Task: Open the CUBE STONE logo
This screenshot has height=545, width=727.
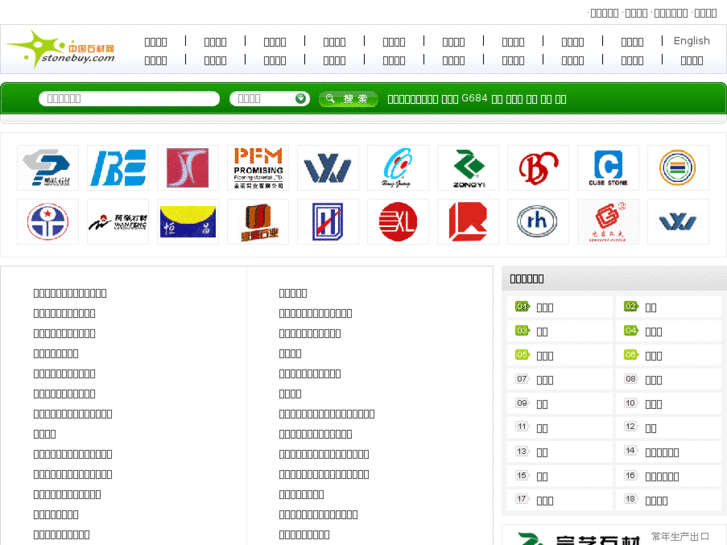Action: tap(608, 168)
